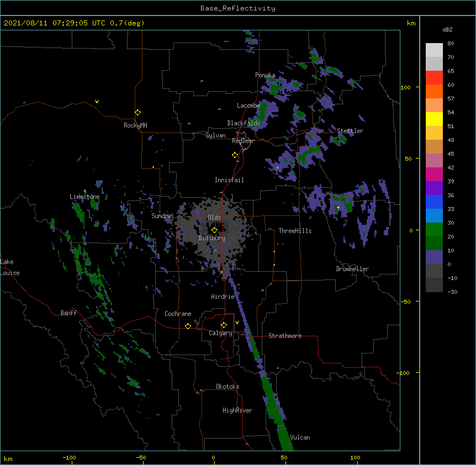Click the 50 km horizontal axis label

pos(284,457)
